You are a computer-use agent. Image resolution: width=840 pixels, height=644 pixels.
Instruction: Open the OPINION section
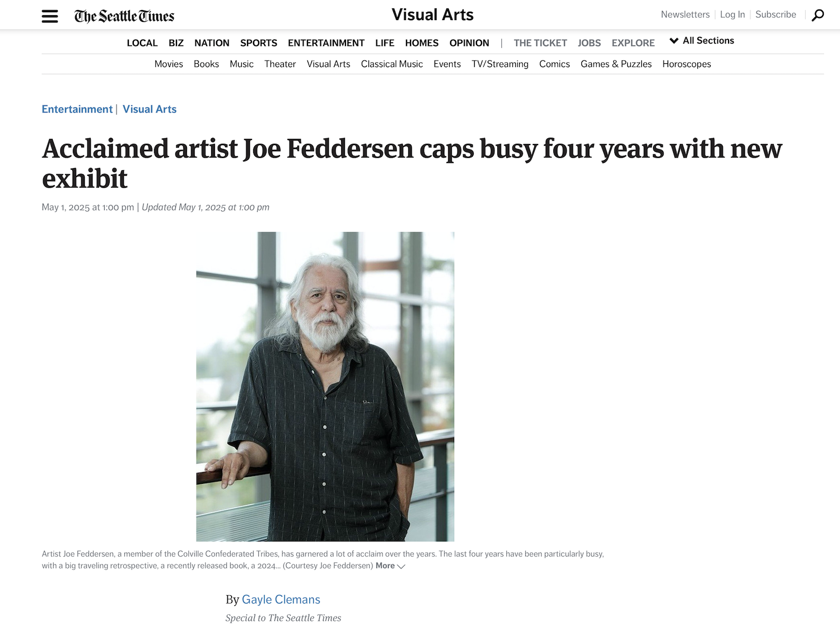469,43
